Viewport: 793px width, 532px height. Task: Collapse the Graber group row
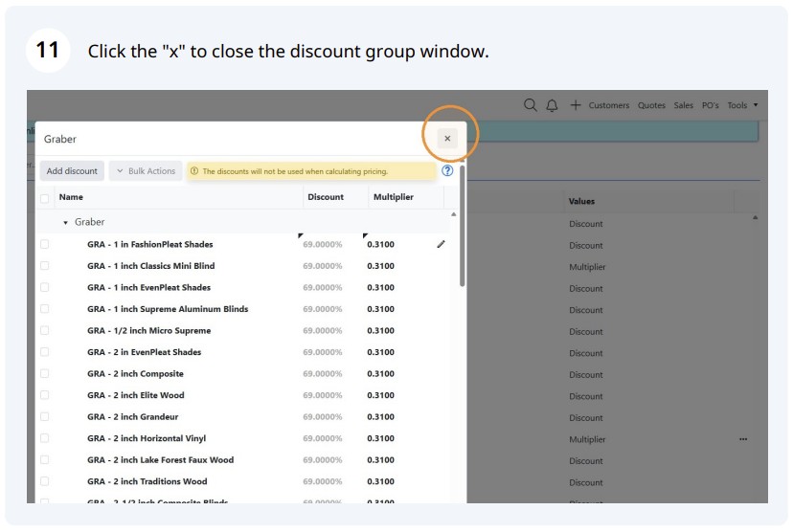tap(65, 222)
